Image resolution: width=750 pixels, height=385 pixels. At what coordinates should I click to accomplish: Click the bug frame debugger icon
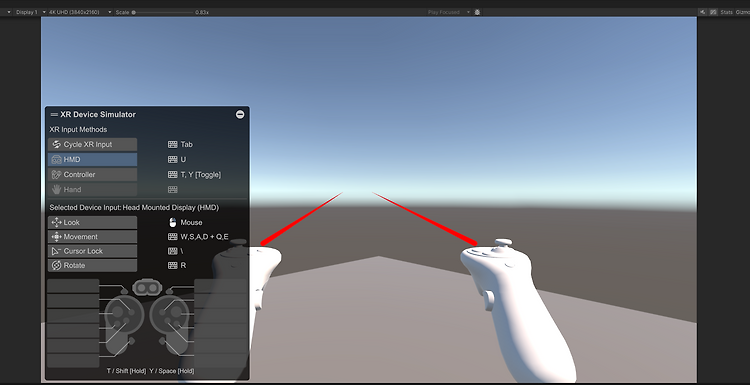[x=477, y=12]
